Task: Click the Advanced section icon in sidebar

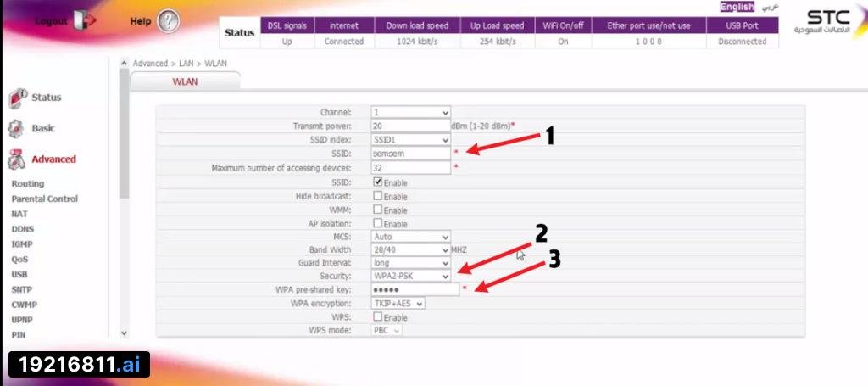Action: (x=17, y=159)
